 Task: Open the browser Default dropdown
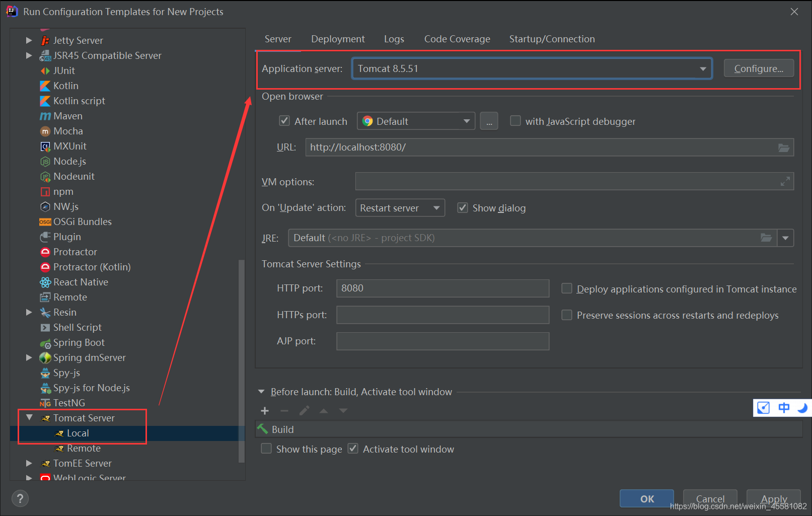[466, 121]
